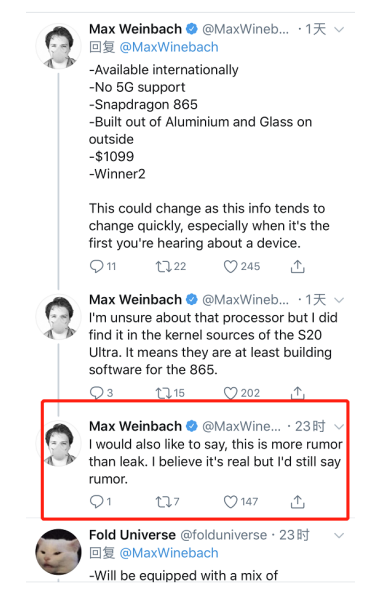
Task: Open the first tweet's chevron menu
Action: coord(339,29)
